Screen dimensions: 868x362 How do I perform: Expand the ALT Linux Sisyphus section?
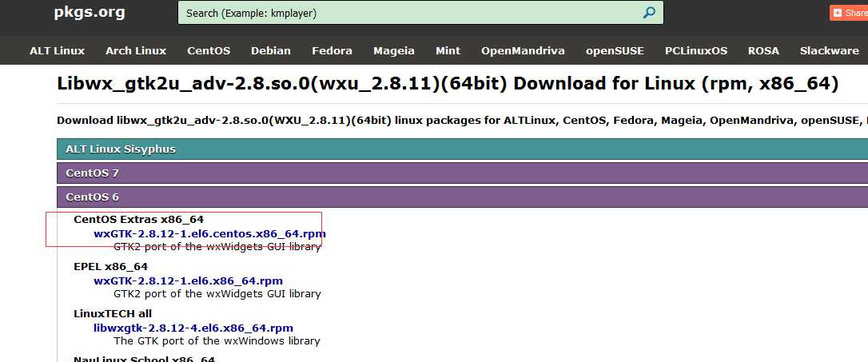coord(462,149)
